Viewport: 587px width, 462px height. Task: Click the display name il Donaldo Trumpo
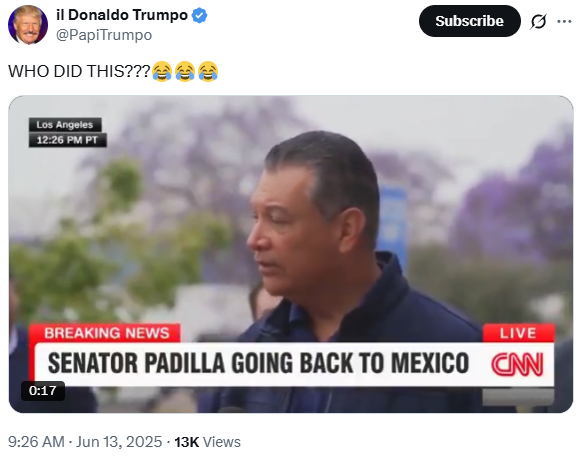click(122, 15)
